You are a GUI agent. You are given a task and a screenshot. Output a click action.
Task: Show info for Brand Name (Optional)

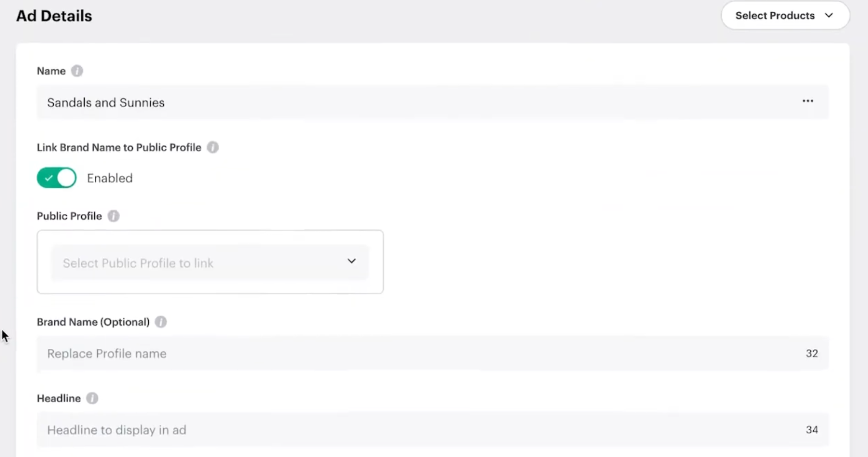(x=161, y=322)
